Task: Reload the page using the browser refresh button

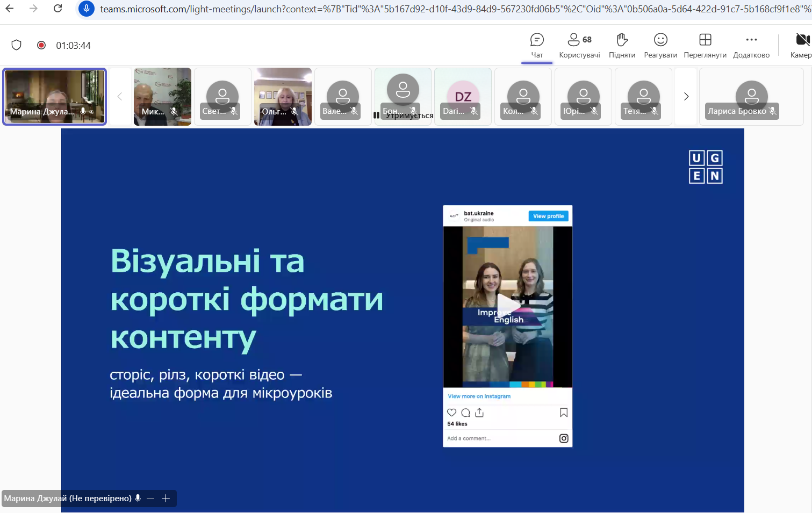Action: [x=58, y=9]
